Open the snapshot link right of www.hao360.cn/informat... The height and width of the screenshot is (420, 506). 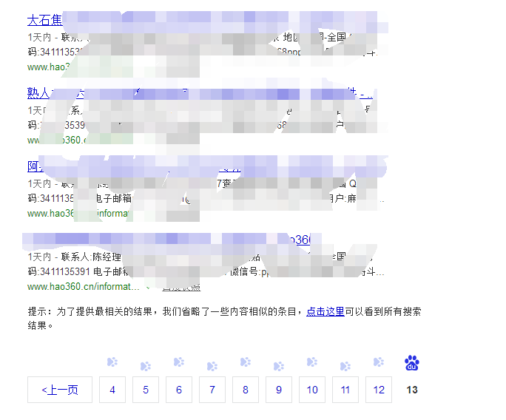[x=181, y=287]
